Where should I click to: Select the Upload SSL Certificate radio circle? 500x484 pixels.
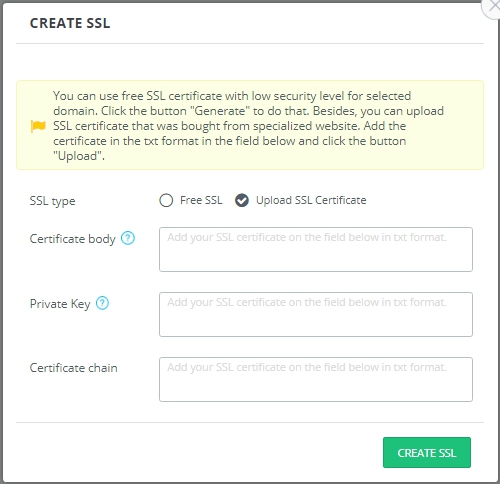242,201
